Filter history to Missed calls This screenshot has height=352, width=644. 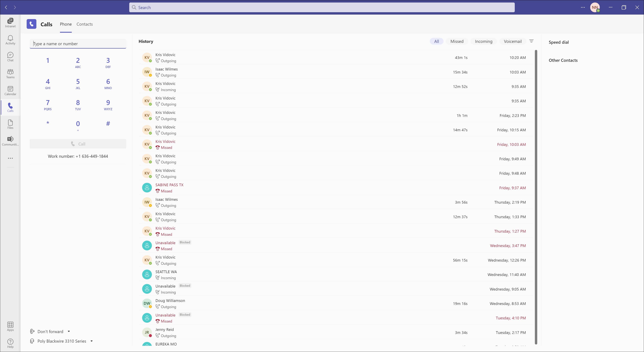457,42
